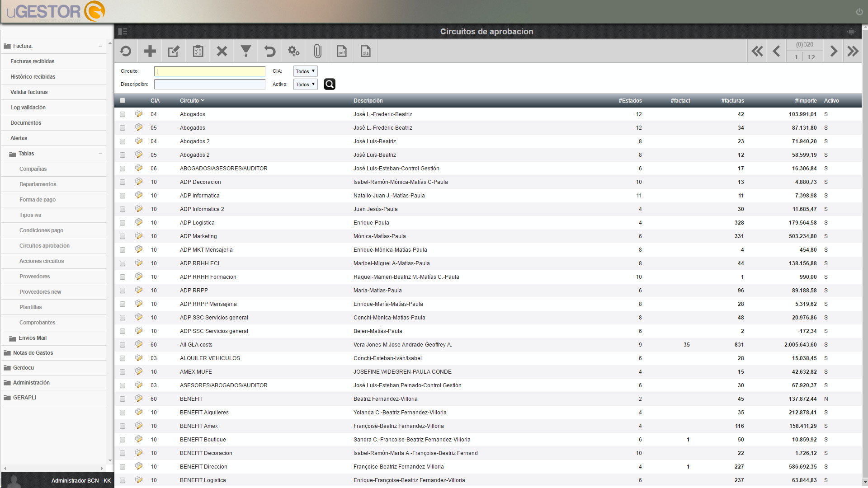Image resolution: width=868 pixels, height=488 pixels.
Task: Open edit icon for BENEFIT Boutique row
Action: 139,439
